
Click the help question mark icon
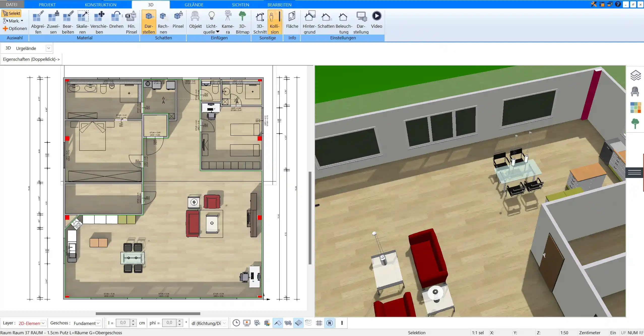coord(618,4)
